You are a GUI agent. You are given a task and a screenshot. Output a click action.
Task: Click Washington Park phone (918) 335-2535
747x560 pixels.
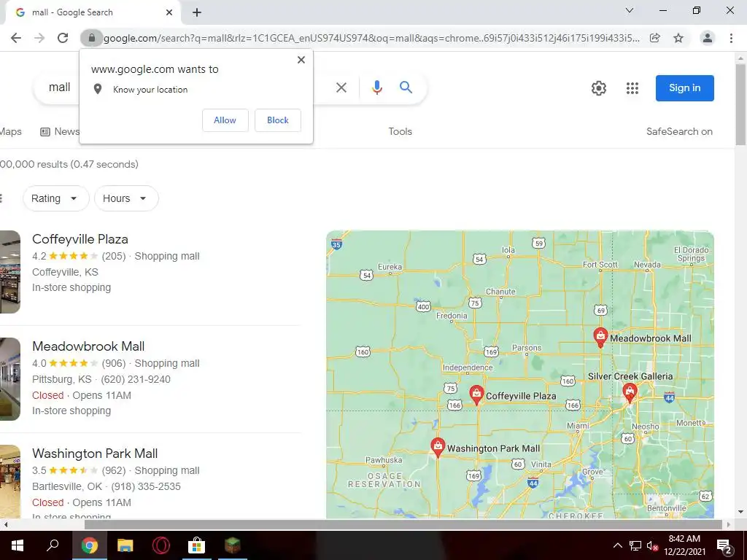click(146, 486)
